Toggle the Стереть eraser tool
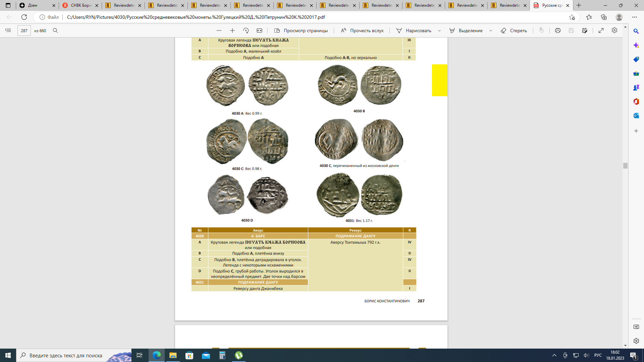 [x=514, y=31]
